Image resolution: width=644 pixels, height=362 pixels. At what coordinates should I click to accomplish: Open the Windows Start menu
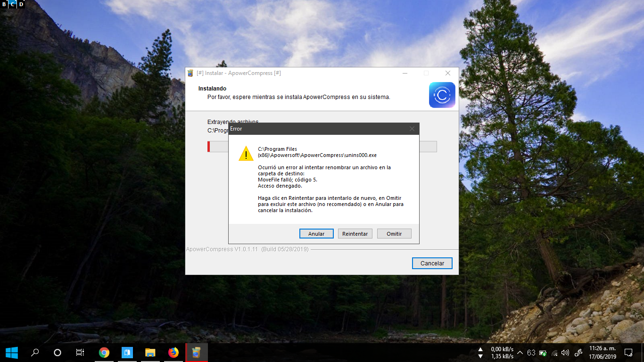click(x=11, y=353)
